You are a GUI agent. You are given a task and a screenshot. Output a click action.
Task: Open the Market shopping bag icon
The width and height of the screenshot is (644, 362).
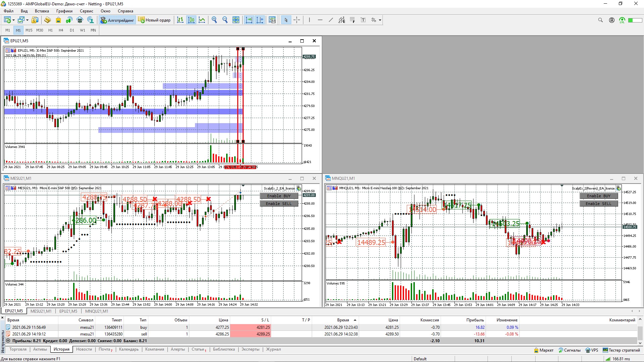(58, 20)
